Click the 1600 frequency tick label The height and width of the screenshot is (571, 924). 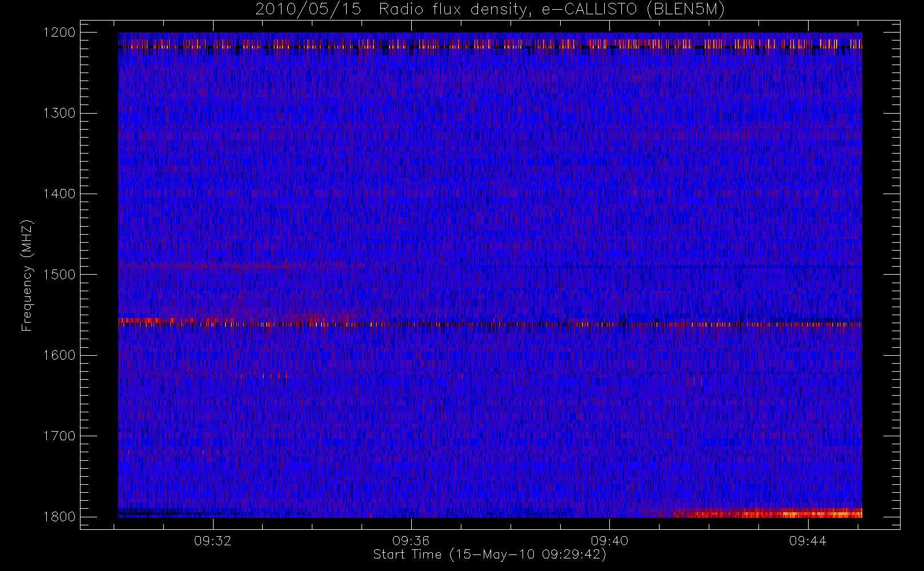(59, 355)
